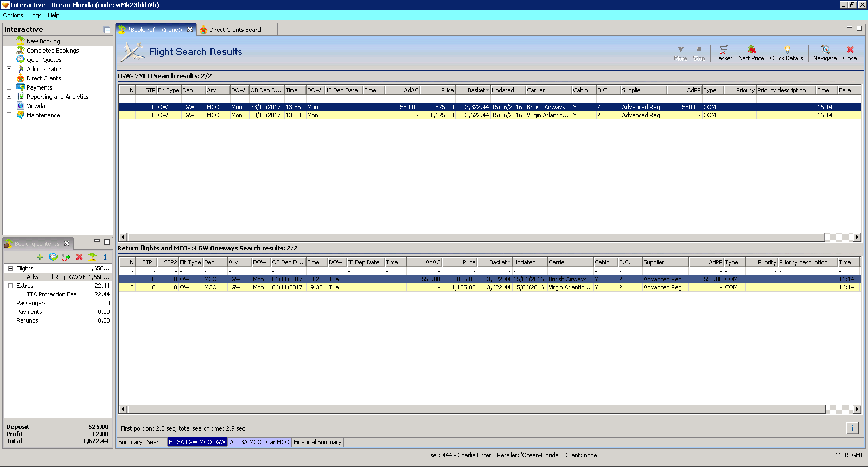Open the Car MCO bottom tab
Viewport: 868px width, 467px height.
click(x=277, y=442)
